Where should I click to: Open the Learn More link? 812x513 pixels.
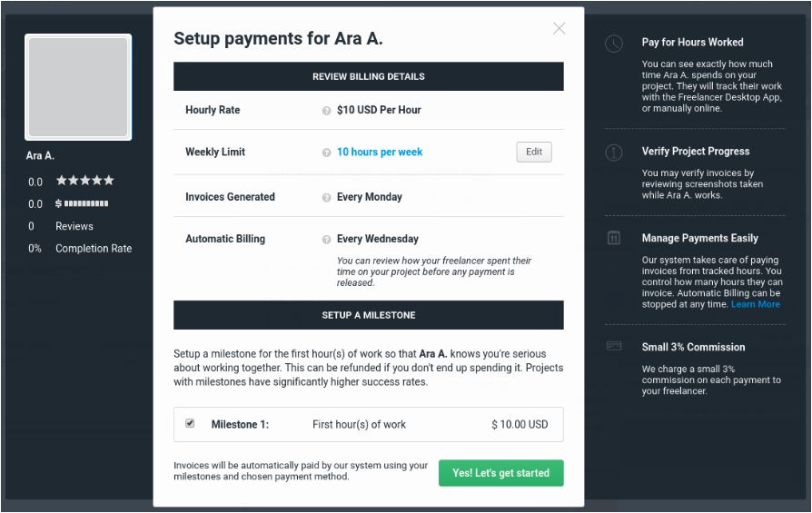coord(756,304)
